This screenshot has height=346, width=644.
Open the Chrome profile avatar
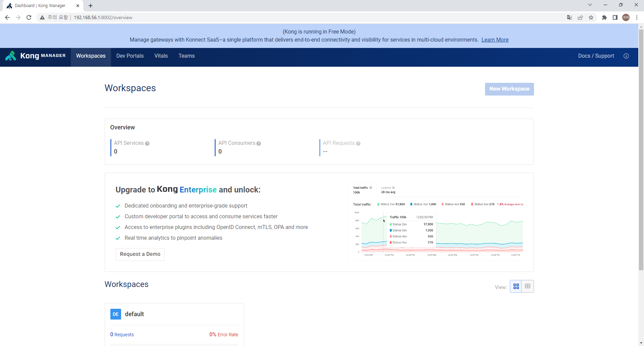tap(626, 17)
